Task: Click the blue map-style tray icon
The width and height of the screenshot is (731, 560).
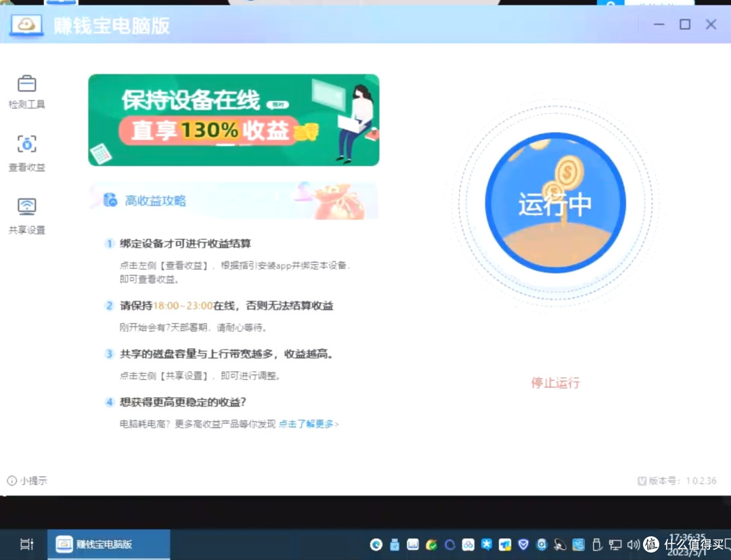Action: coord(579,544)
